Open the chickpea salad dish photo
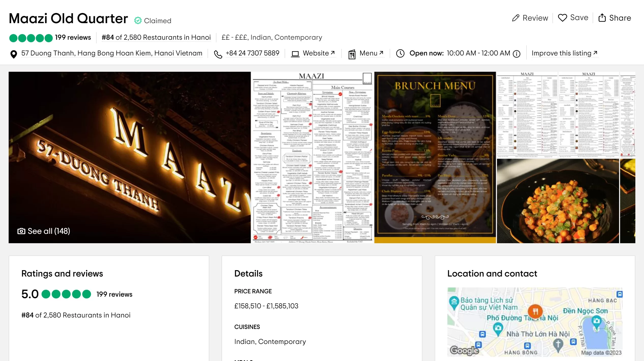Screen dimensions: 644x361 pos(558,201)
